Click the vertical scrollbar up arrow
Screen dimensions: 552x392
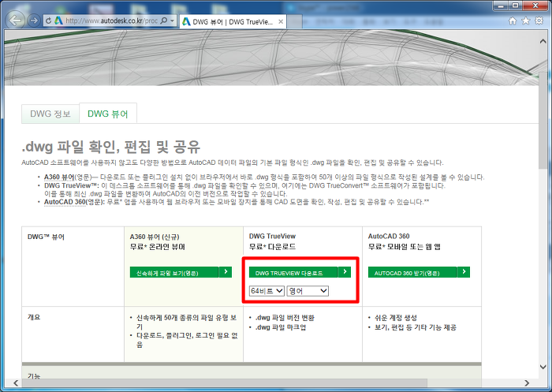coord(543,41)
